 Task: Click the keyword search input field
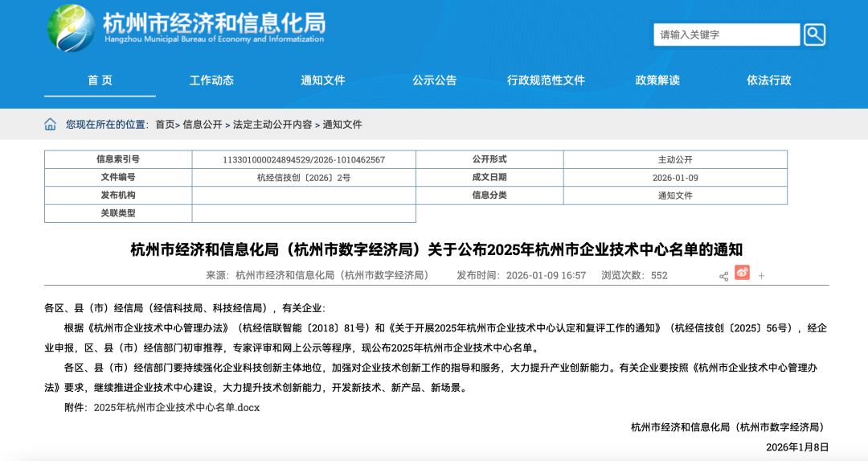[x=726, y=35]
